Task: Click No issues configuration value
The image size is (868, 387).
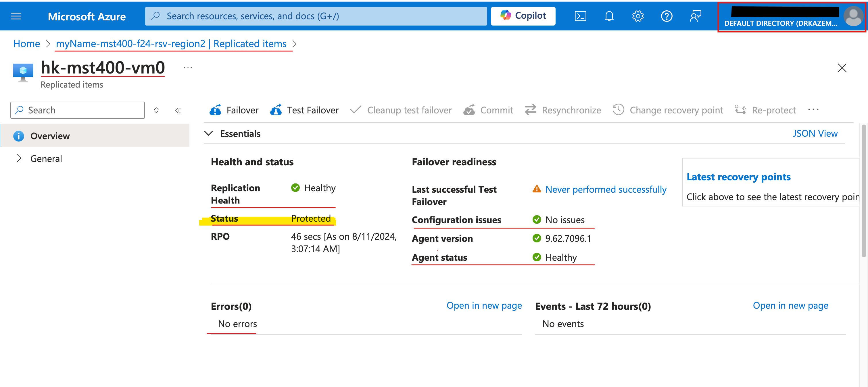Action: 565,220
